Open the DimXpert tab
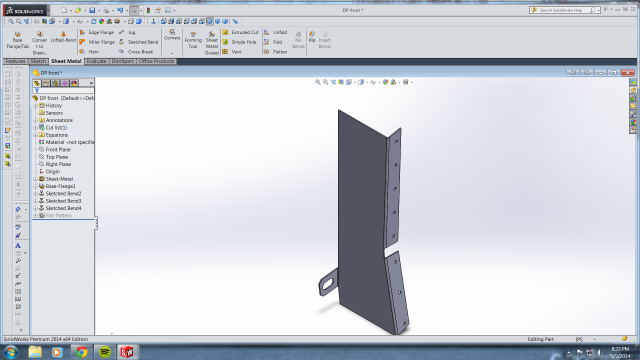640x360 pixels. pos(122,61)
